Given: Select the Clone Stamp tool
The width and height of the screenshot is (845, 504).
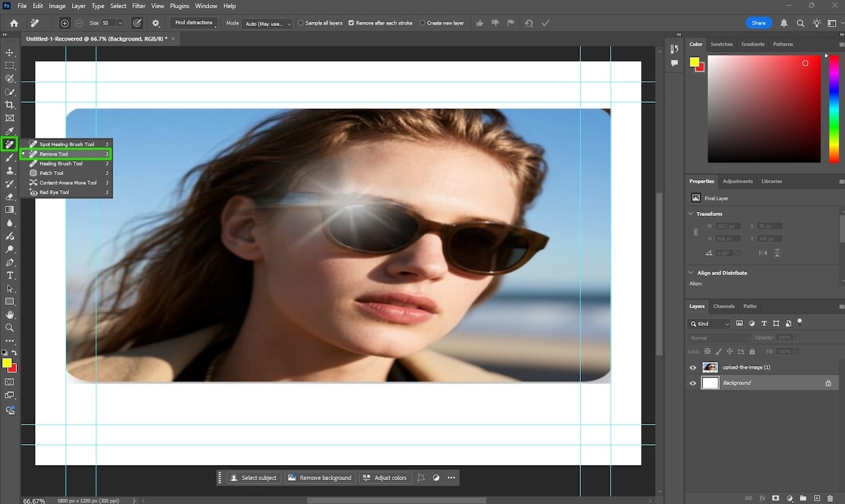Looking at the screenshot, I should pyautogui.click(x=10, y=170).
